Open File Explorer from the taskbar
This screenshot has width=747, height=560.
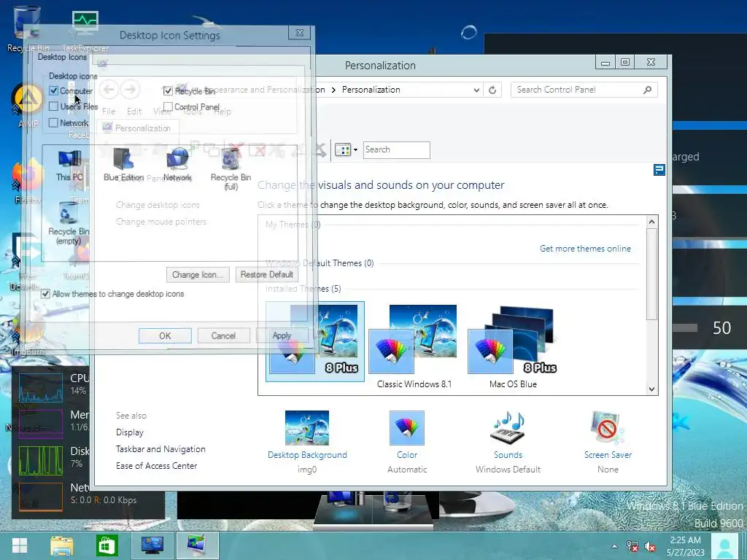coord(61,545)
